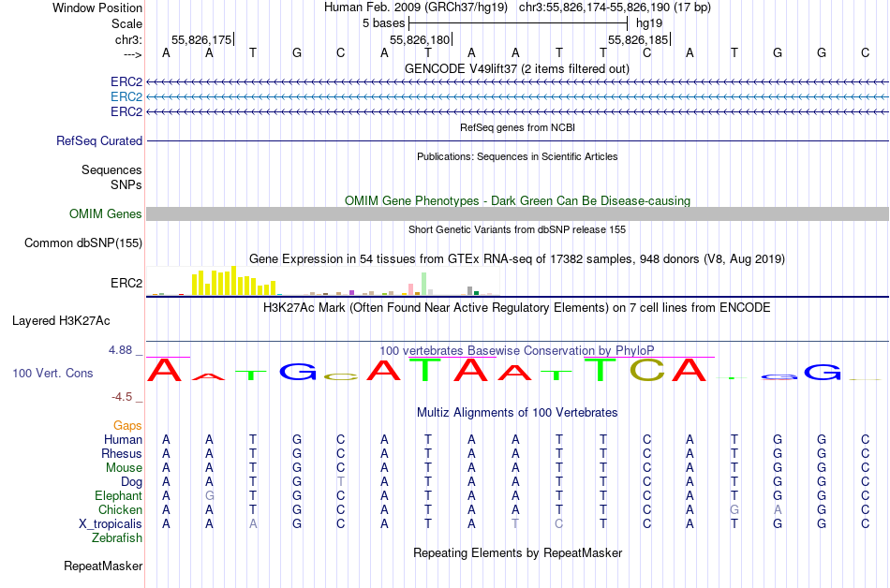890x588 pixels.
Task: Select the X_tropicalis alignment row label
Action: coord(111,524)
